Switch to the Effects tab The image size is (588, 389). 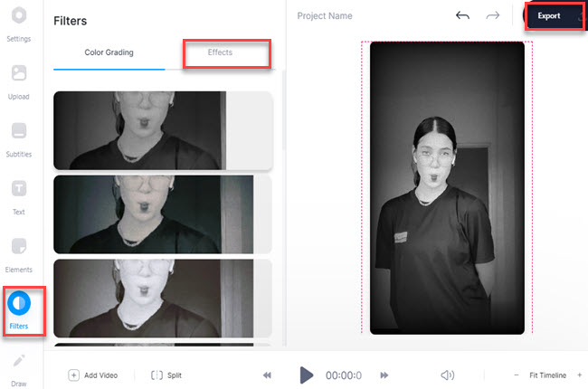click(x=220, y=52)
